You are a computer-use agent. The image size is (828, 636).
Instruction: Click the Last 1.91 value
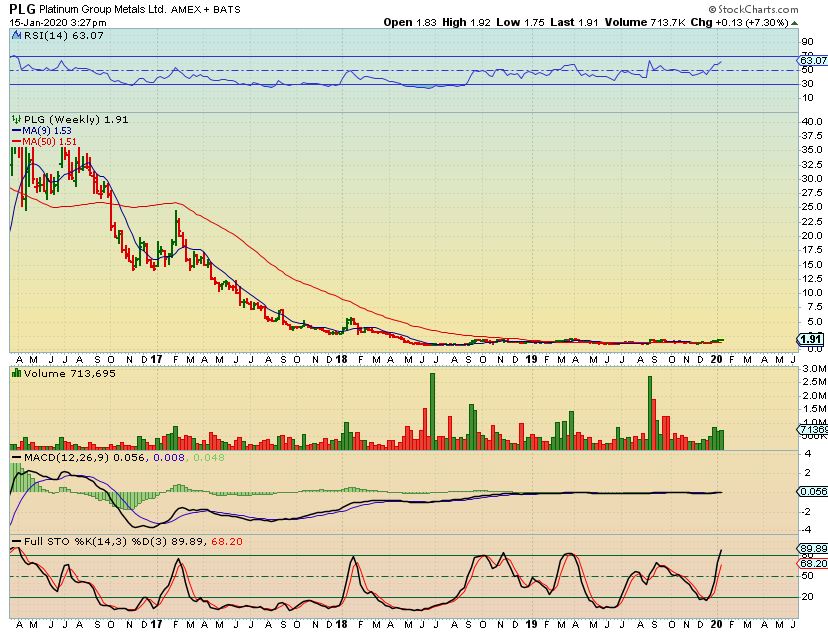(x=574, y=22)
